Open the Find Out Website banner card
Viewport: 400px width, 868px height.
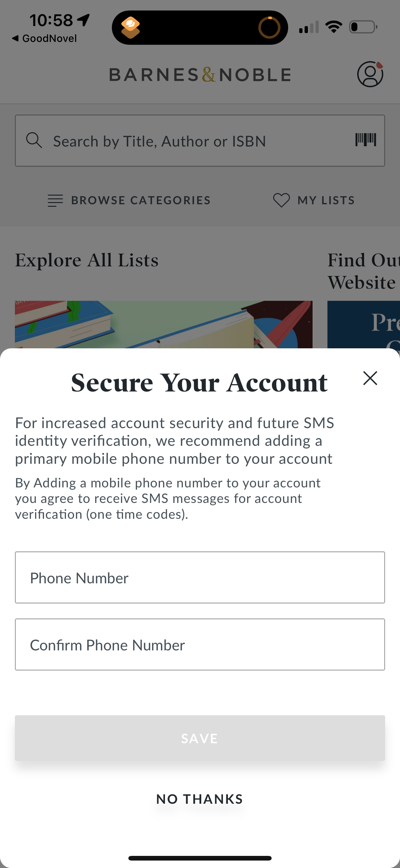364,324
